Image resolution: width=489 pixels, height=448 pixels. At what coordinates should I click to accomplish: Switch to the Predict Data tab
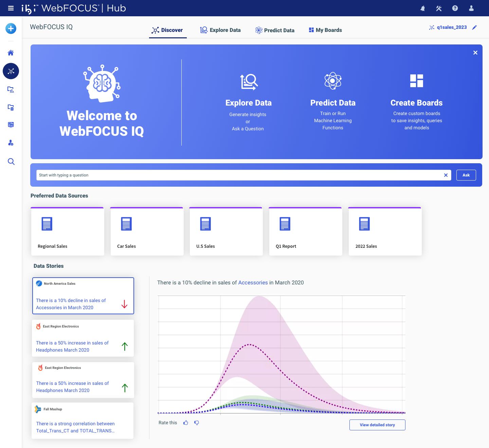(x=275, y=30)
